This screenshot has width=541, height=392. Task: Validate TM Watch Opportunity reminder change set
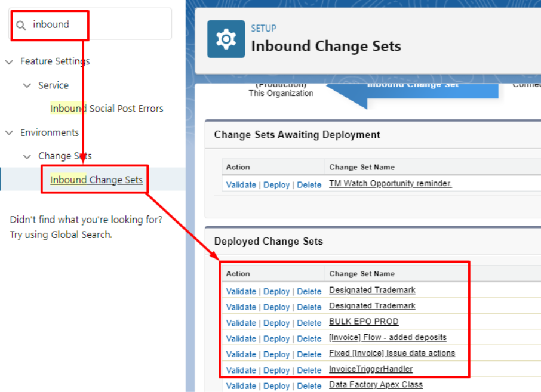coord(241,185)
